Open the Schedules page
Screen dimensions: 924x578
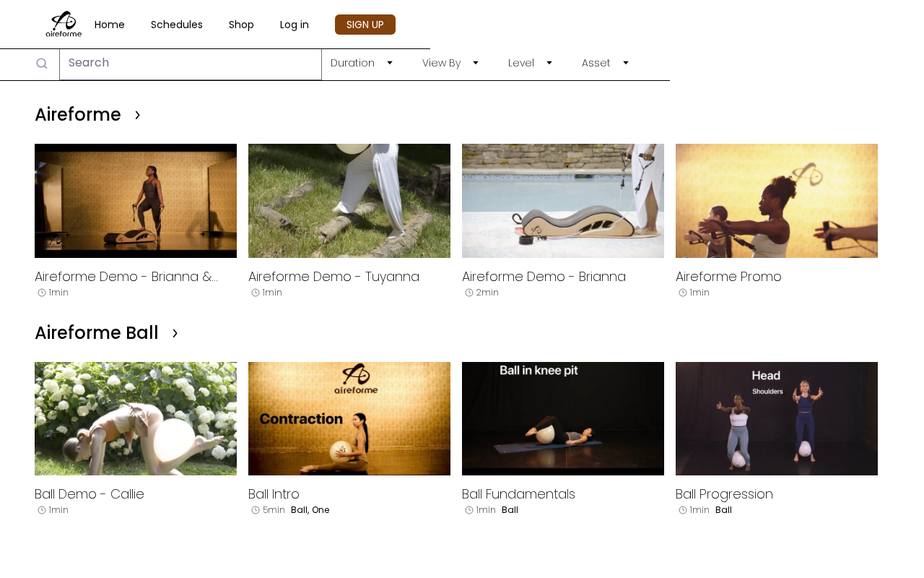(x=177, y=25)
